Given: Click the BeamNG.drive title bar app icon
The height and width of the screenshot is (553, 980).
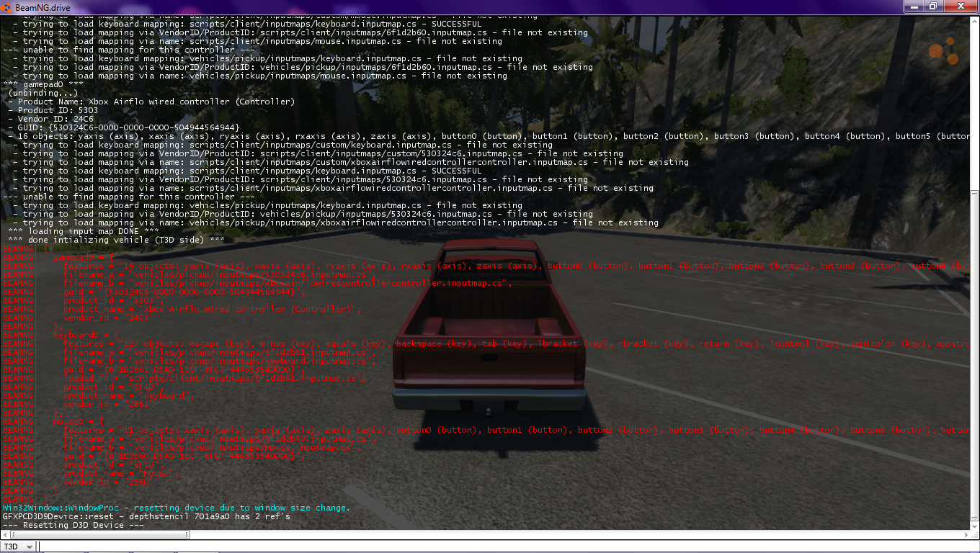Looking at the screenshot, I should [7, 6].
